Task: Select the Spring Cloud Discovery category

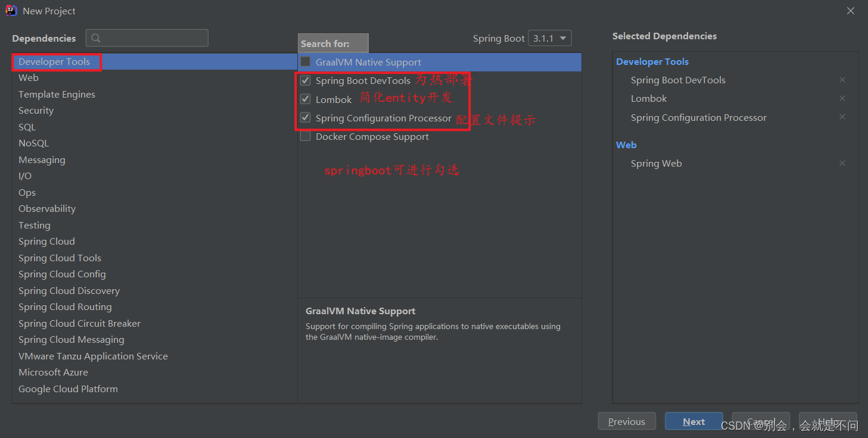Action: pyautogui.click(x=154, y=290)
